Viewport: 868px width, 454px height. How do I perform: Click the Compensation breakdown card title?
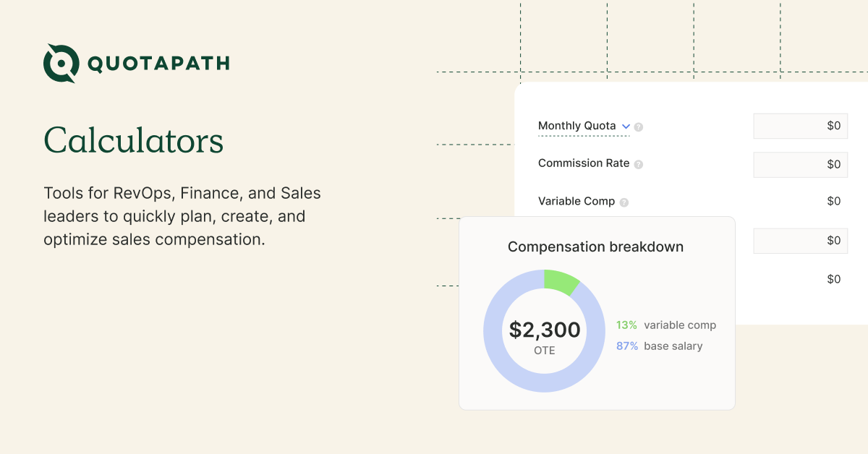pos(595,247)
